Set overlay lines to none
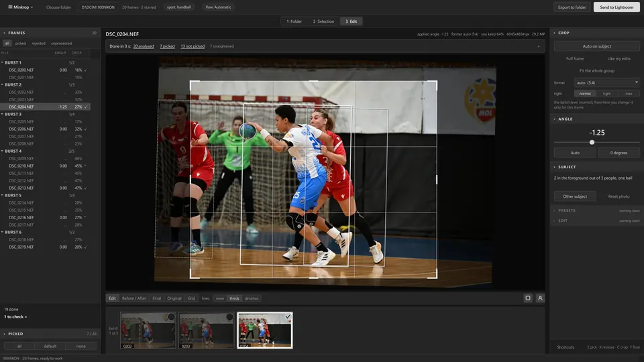This screenshot has width=644, height=362. pos(220,298)
